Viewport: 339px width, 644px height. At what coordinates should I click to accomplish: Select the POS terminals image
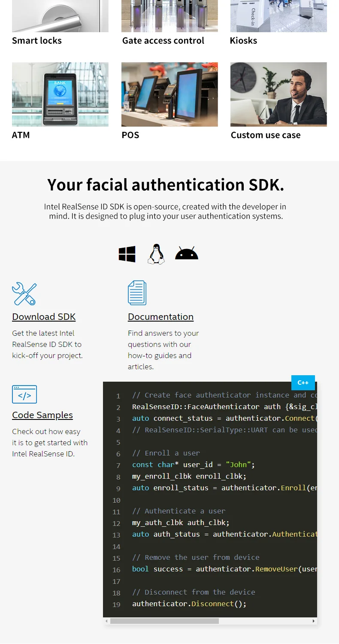(169, 94)
